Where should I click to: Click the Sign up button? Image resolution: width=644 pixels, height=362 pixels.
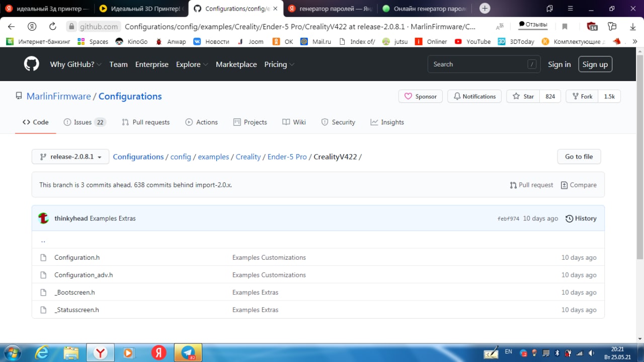(x=595, y=64)
